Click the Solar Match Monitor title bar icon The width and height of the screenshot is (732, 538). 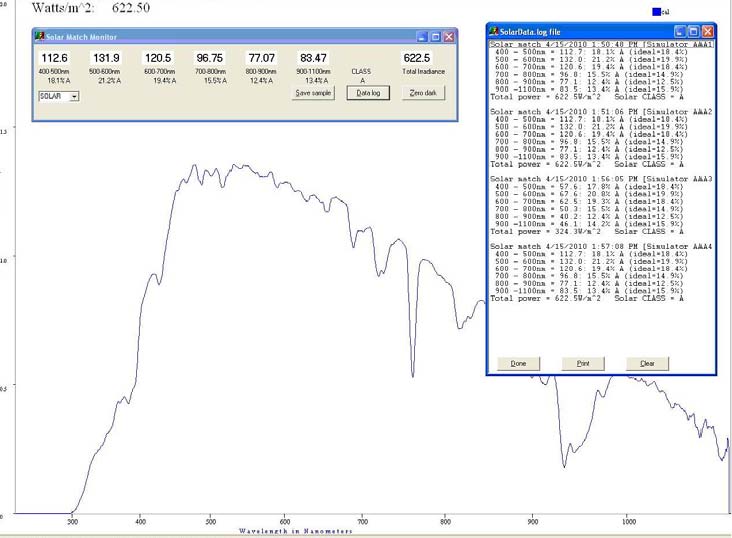[41, 36]
